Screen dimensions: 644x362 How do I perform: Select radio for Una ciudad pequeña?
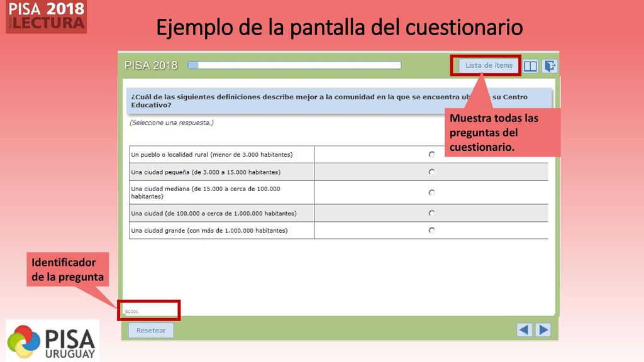431,172
